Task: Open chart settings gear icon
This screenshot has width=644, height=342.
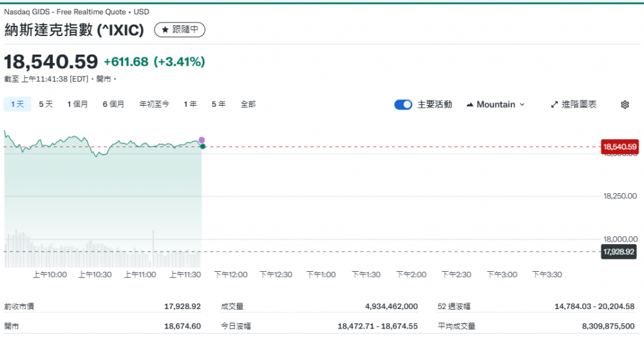Action: pos(624,104)
